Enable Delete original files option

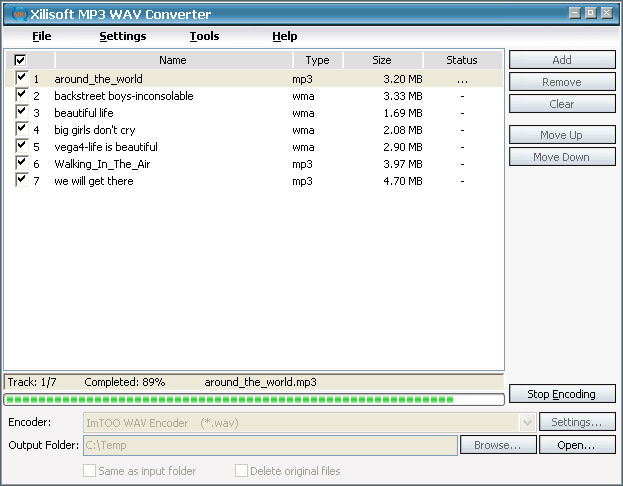pos(242,471)
